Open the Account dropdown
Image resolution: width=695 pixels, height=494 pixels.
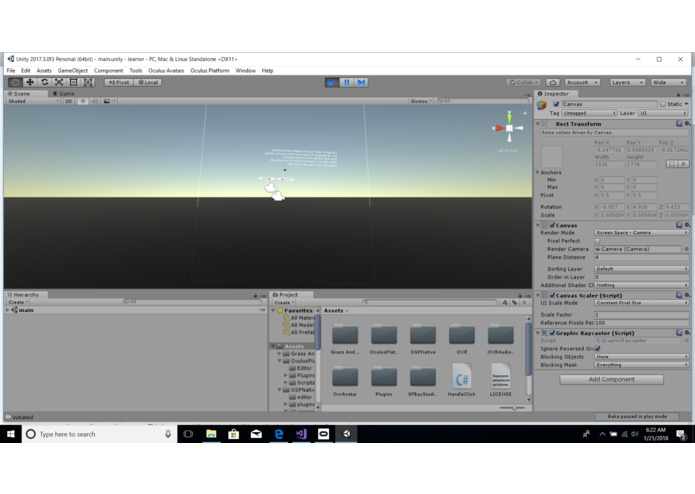582,82
